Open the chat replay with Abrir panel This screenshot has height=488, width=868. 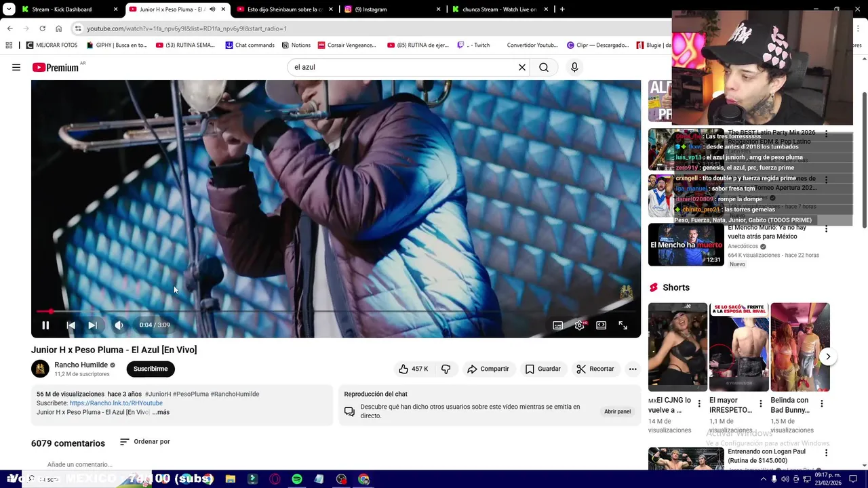617,411
